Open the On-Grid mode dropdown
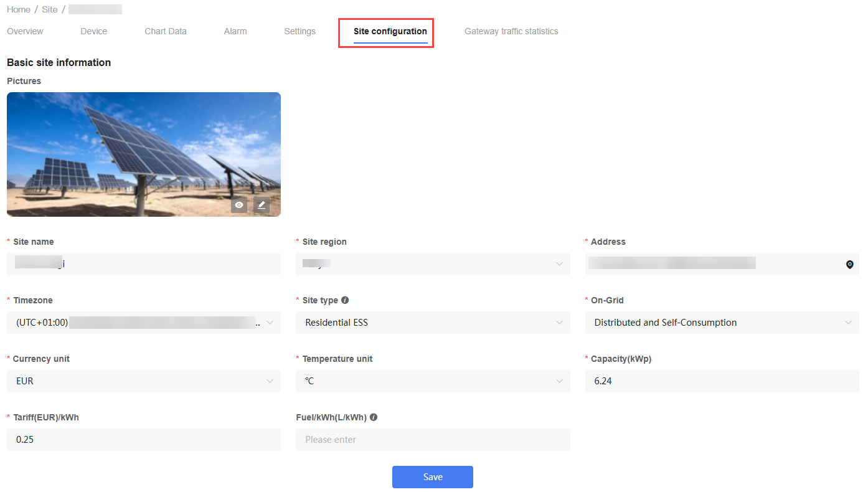The width and height of the screenshot is (868, 492). point(722,323)
